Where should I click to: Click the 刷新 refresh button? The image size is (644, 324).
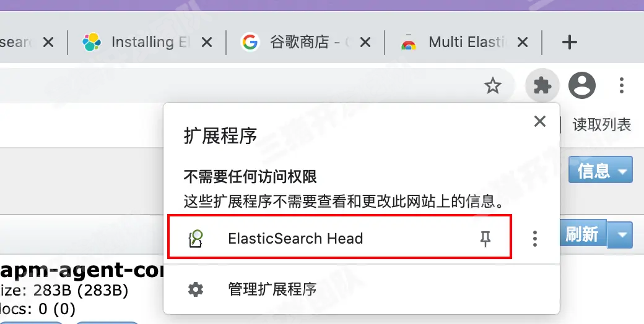click(x=583, y=234)
